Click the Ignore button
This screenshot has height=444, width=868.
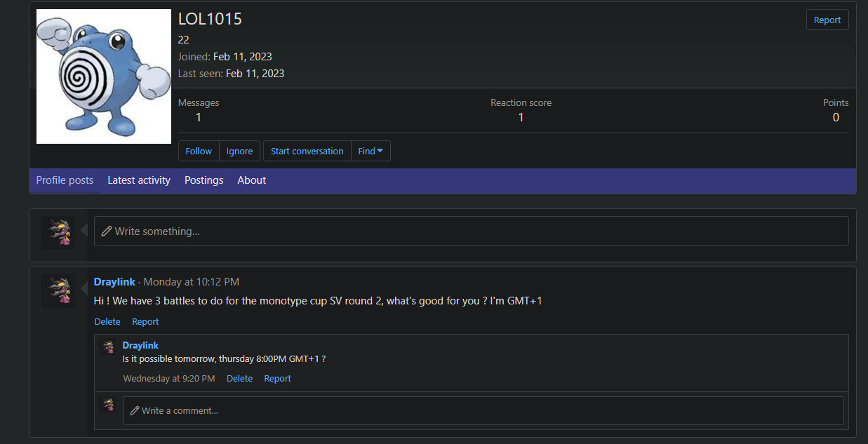pyautogui.click(x=239, y=151)
